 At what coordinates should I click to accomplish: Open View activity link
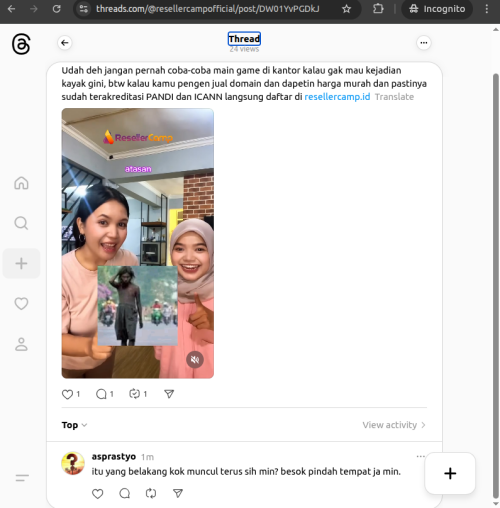click(394, 425)
